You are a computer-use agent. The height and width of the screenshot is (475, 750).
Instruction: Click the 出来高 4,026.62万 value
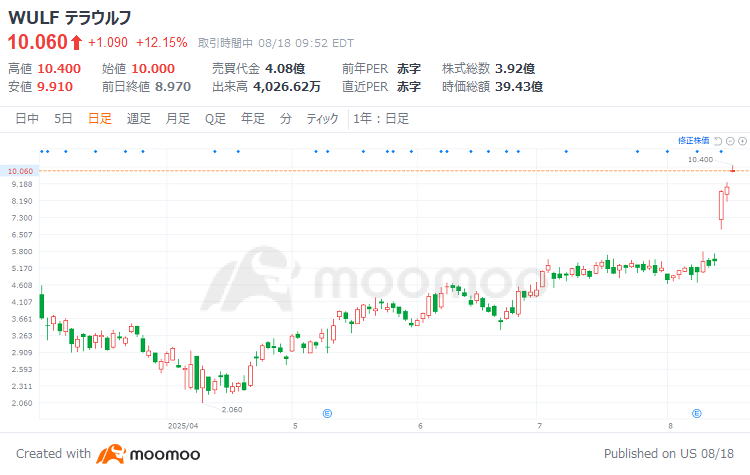[x=287, y=87]
